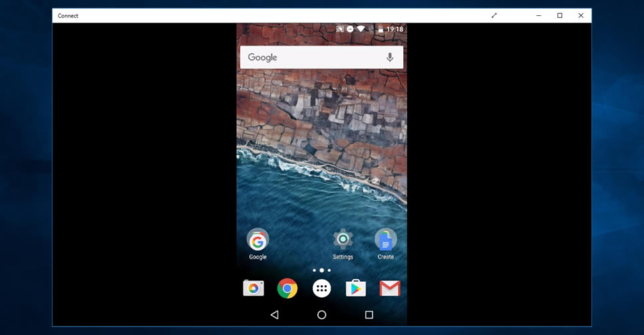Image resolution: width=644 pixels, height=335 pixels.
Task: Open the Google app folder icon
Action: coord(257,240)
